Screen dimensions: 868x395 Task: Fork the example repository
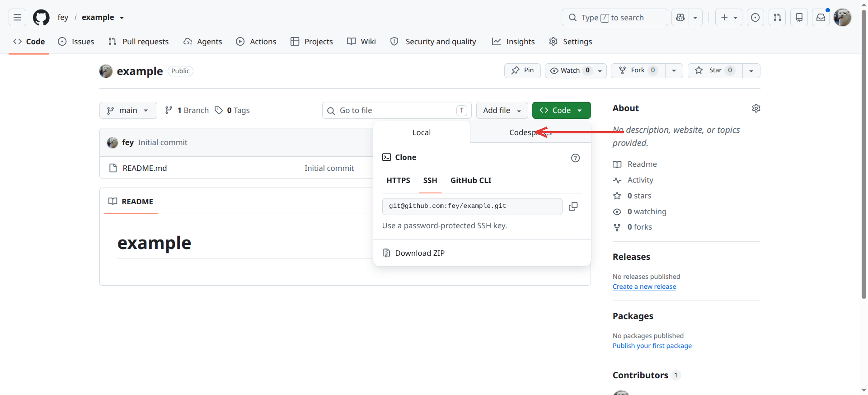[x=638, y=71]
